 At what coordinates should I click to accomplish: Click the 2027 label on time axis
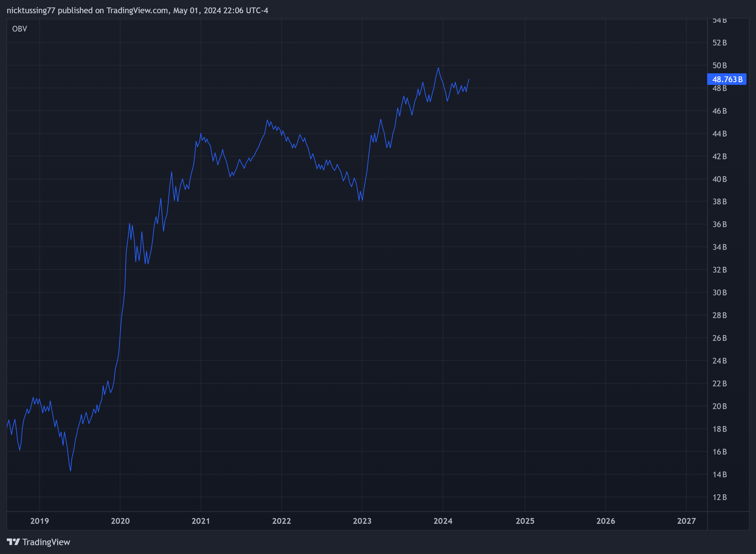pos(686,521)
